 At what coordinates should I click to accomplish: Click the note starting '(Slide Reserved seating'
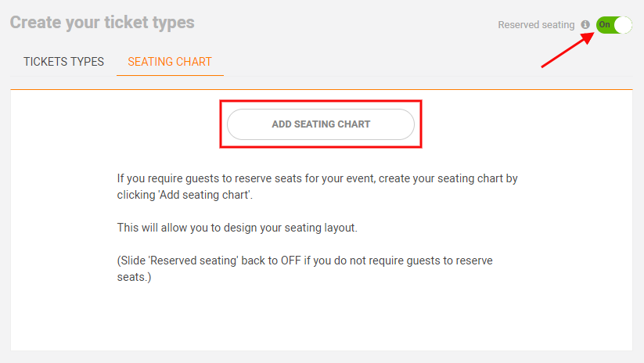pyautogui.click(x=304, y=268)
